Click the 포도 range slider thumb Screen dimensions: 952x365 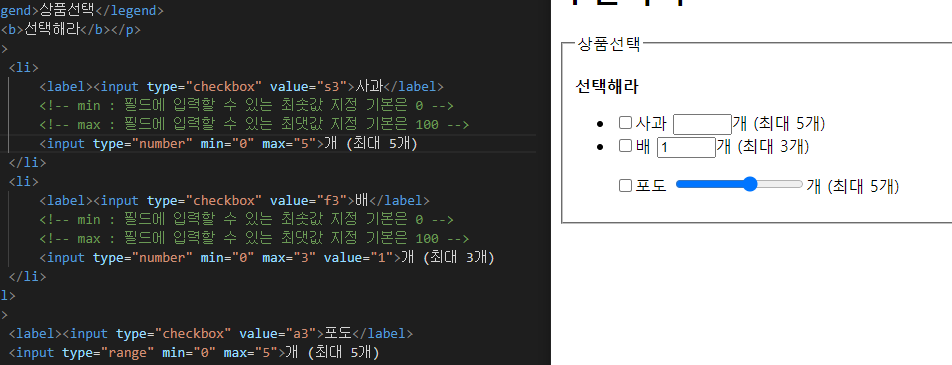coord(750,184)
